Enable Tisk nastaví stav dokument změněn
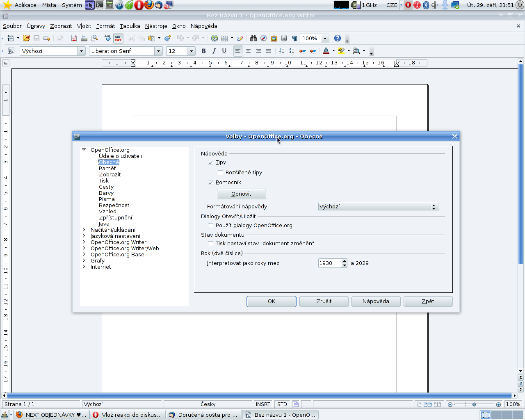 (211, 244)
